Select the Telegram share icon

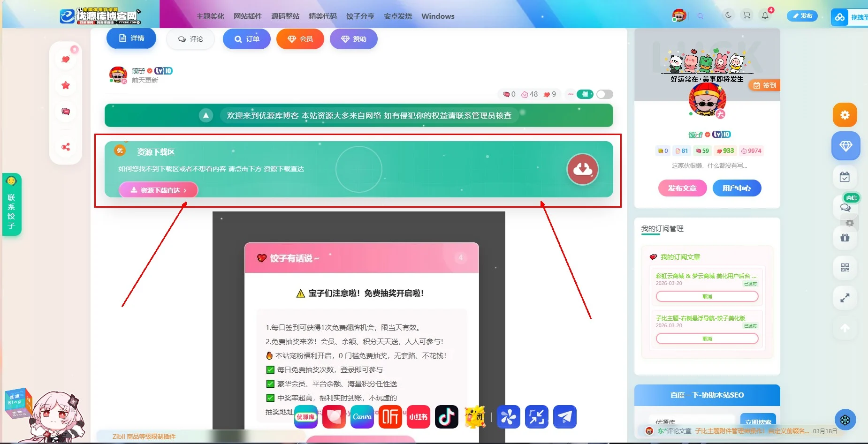click(x=564, y=416)
